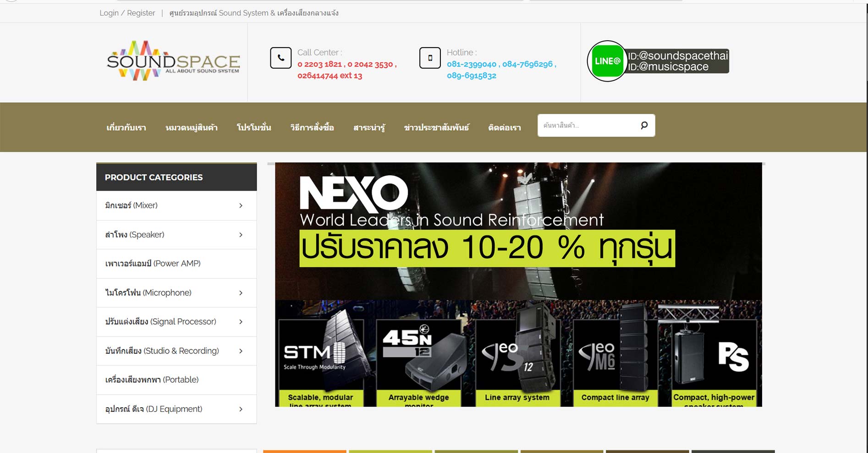Expand the Mixer category chevron
Image resolution: width=868 pixels, height=453 pixels.
241,205
